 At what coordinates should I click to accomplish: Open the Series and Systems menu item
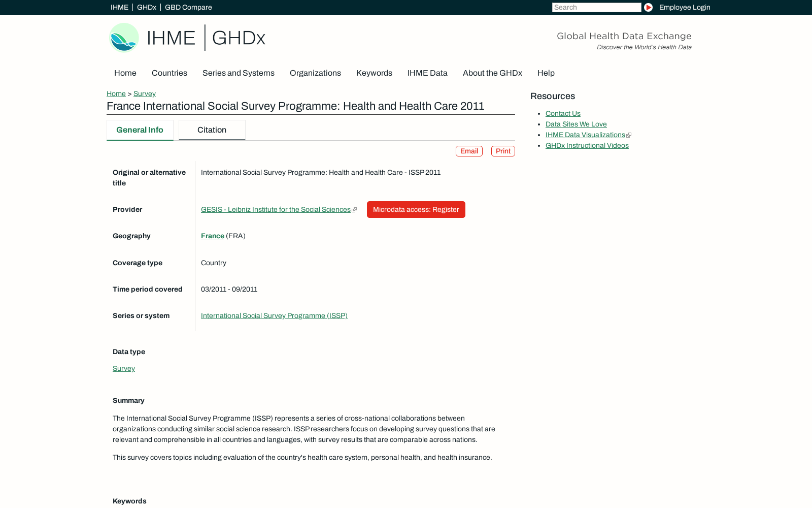pos(239,73)
